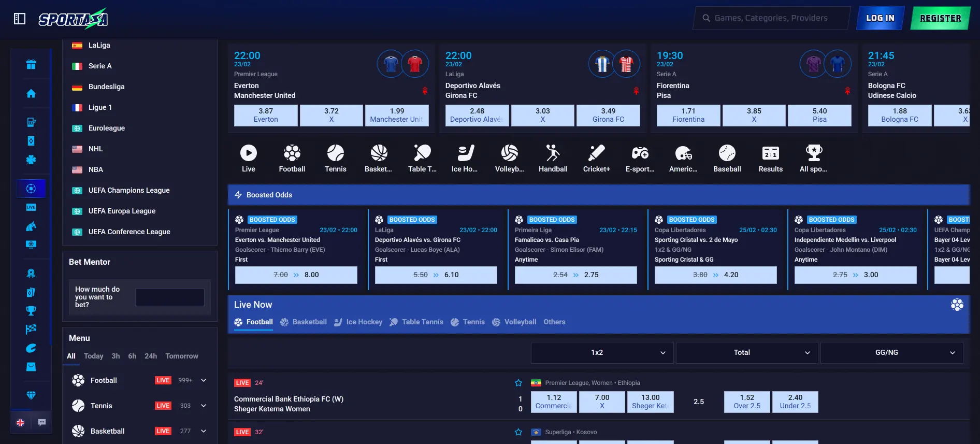This screenshot has width=980, height=444.
Task: Bet on Bologna FC at 1.88
Action: [x=900, y=116]
